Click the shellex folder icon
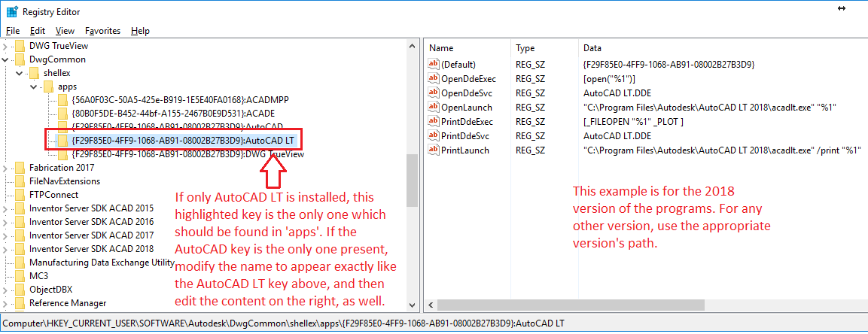 pyautogui.click(x=35, y=73)
